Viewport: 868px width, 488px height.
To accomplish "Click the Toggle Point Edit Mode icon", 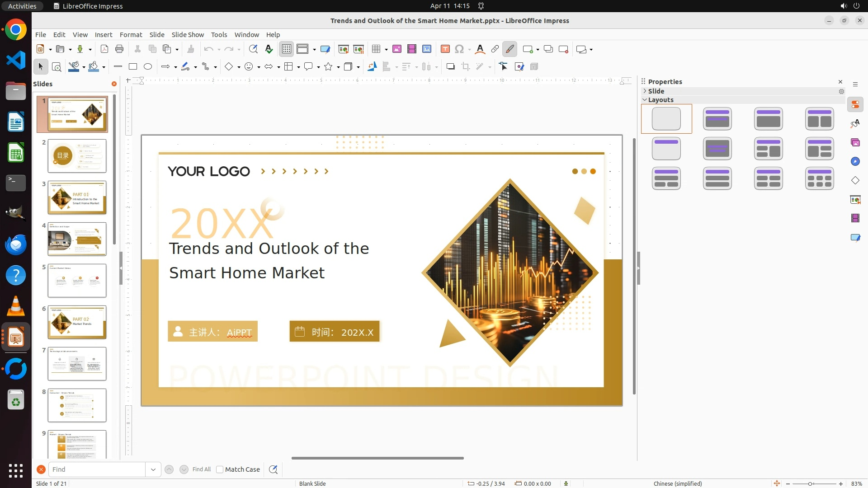I will point(504,67).
